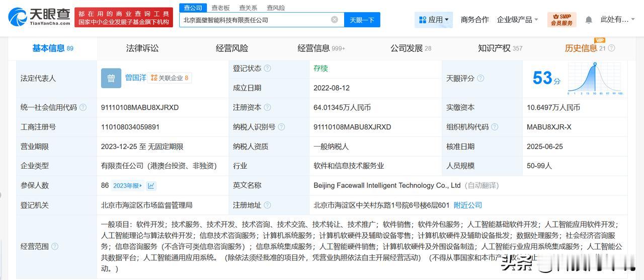Screen dimensions: 644x280
Task: Click the insured count 86
Action: (x=105, y=185)
